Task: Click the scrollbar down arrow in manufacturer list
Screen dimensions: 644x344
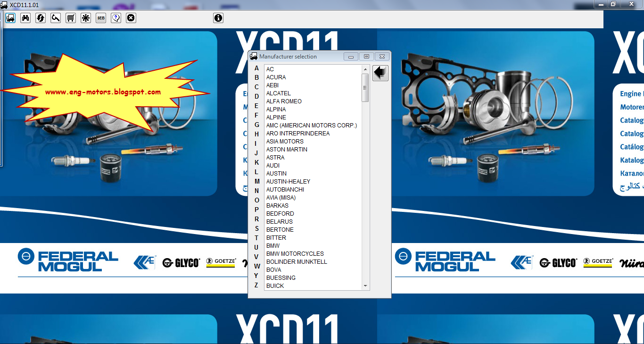Action: pyautogui.click(x=364, y=285)
